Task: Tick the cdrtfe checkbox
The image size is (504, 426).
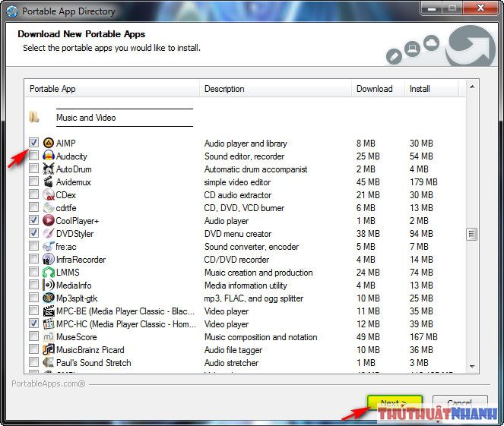Action: (33, 207)
